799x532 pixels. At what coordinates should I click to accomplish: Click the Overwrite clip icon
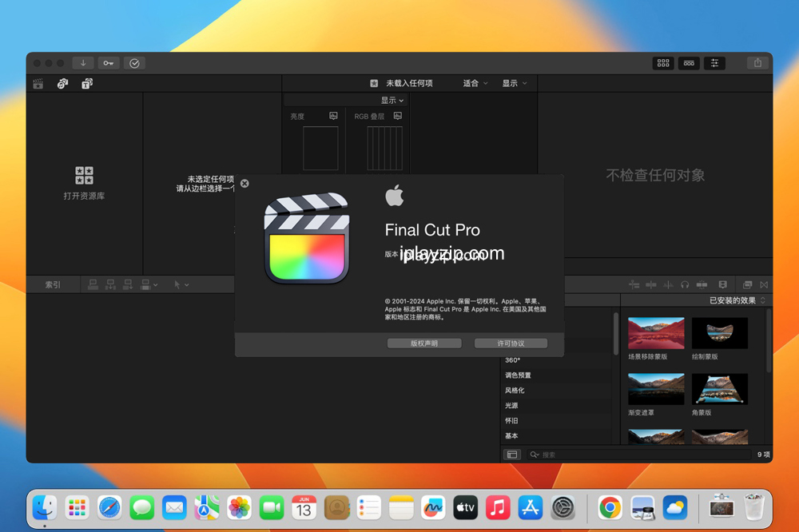coord(145,284)
